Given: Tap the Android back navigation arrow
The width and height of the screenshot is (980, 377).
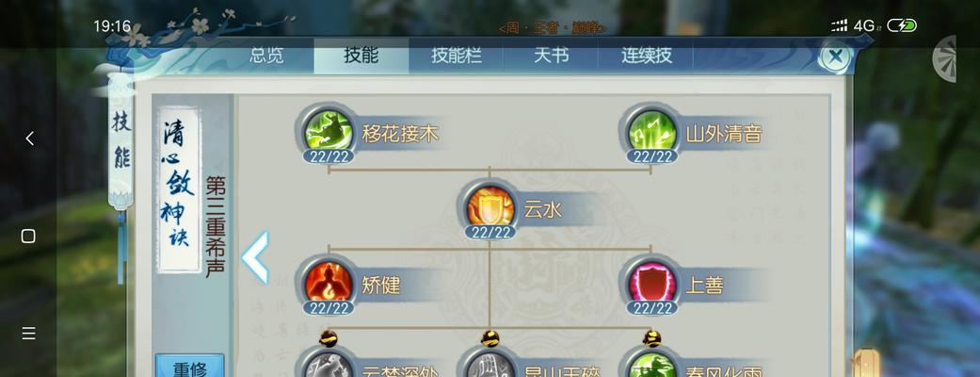Looking at the screenshot, I should pyautogui.click(x=29, y=139).
